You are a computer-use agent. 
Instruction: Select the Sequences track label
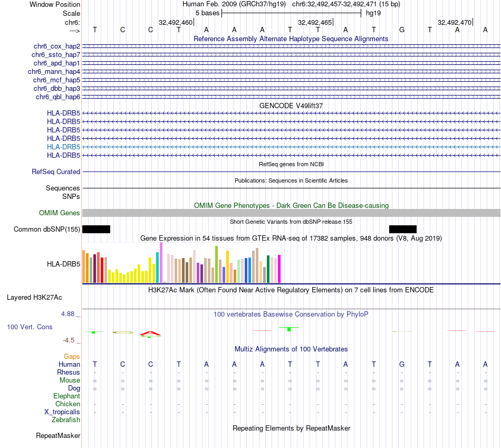pyautogui.click(x=63, y=188)
